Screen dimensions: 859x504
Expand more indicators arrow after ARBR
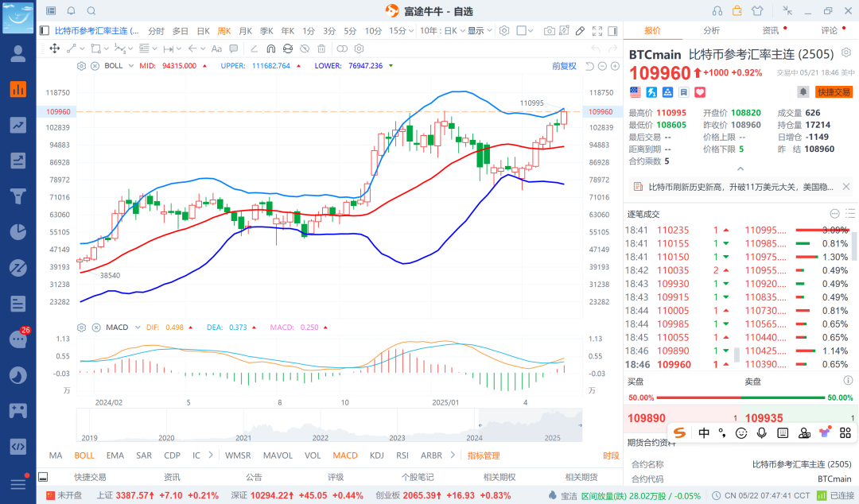453,455
